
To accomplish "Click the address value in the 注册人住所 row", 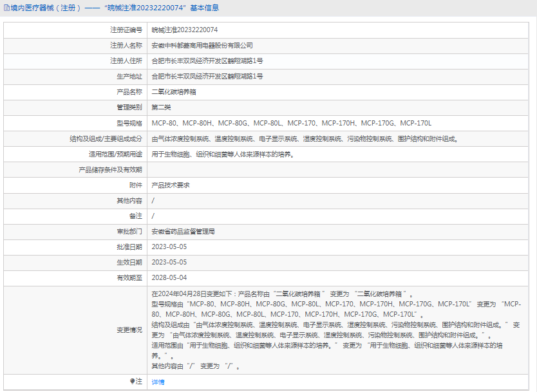I will (x=207, y=61).
